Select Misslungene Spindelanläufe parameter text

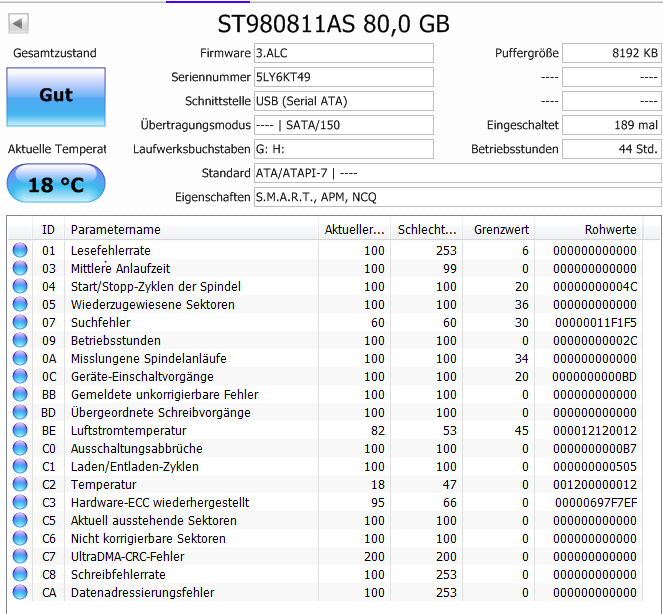[x=149, y=358]
